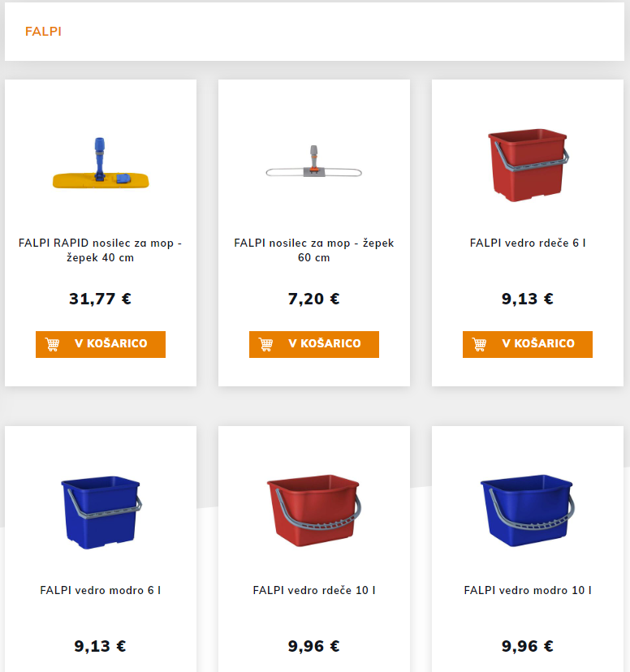Open the wire mop holder 60 cm image
This screenshot has height=672, width=630.
click(314, 162)
